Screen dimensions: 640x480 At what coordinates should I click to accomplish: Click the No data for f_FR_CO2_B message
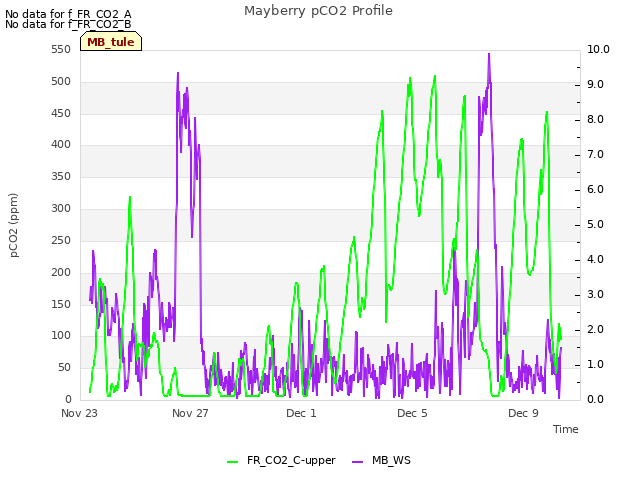(x=68, y=24)
